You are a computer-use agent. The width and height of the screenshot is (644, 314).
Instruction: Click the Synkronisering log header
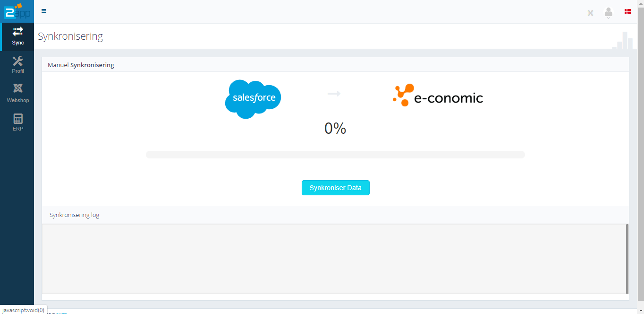tap(74, 215)
